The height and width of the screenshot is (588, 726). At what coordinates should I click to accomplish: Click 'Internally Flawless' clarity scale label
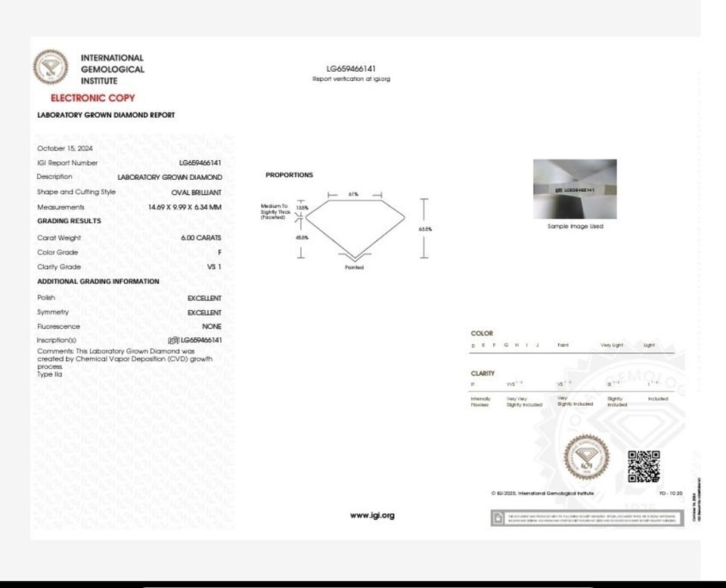pyautogui.click(x=480, y=402)
